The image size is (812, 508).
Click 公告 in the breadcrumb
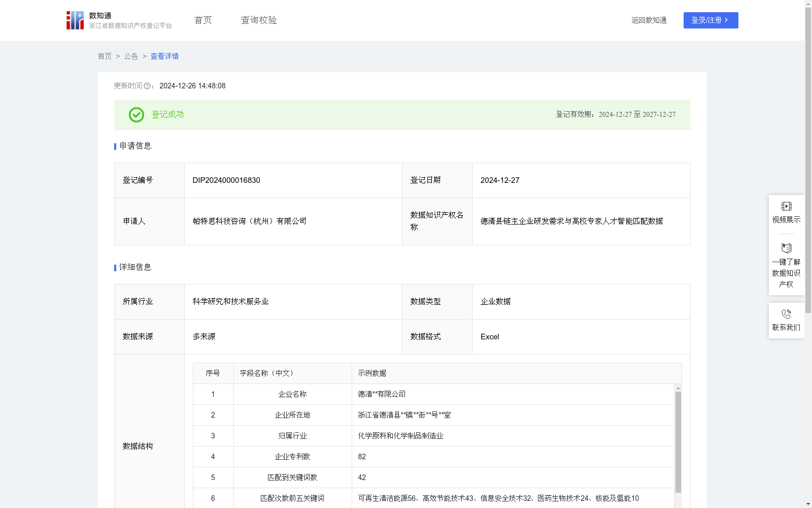click(x=131, y=56)
